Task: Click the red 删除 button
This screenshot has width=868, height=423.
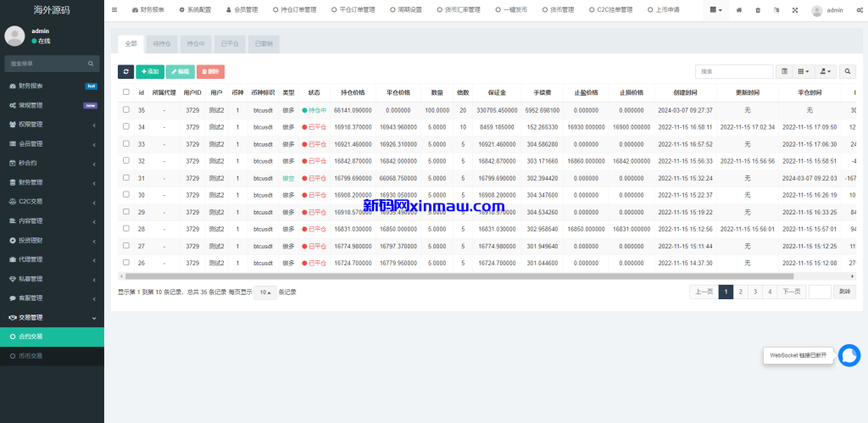Action: pyautogui.click(x=210, y=71)
